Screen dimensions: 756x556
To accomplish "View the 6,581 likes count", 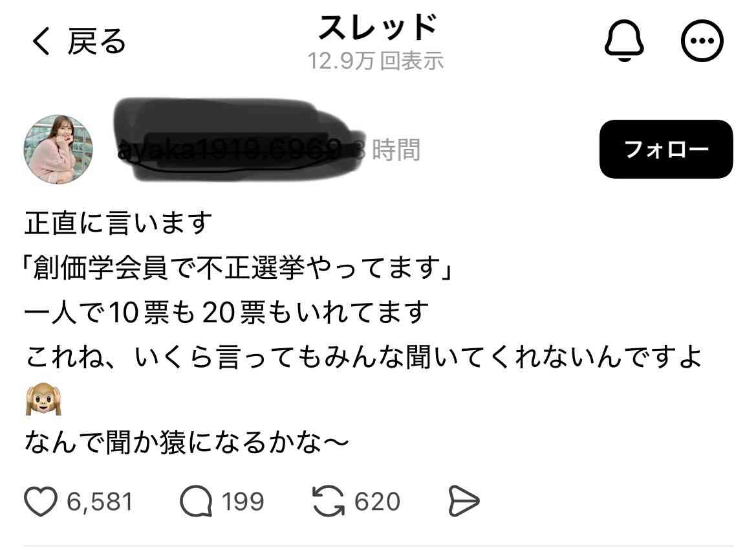I will (x=100, y=502).
